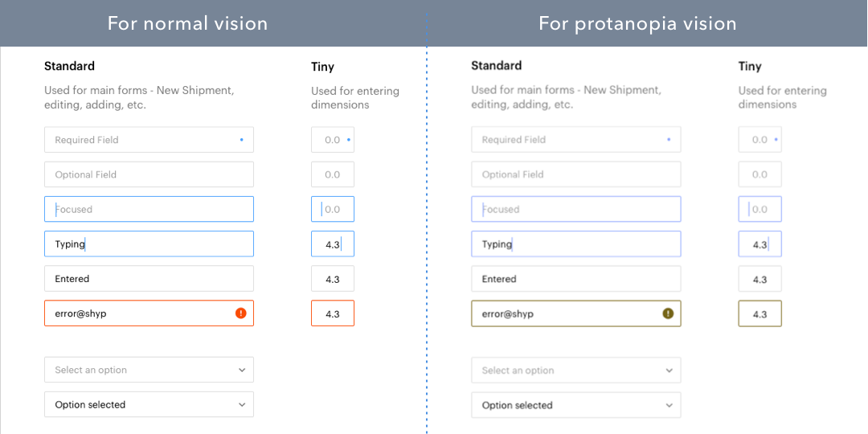
Task: Click the red error icon in error@shyp field
Action: click(x=240, y=313)
